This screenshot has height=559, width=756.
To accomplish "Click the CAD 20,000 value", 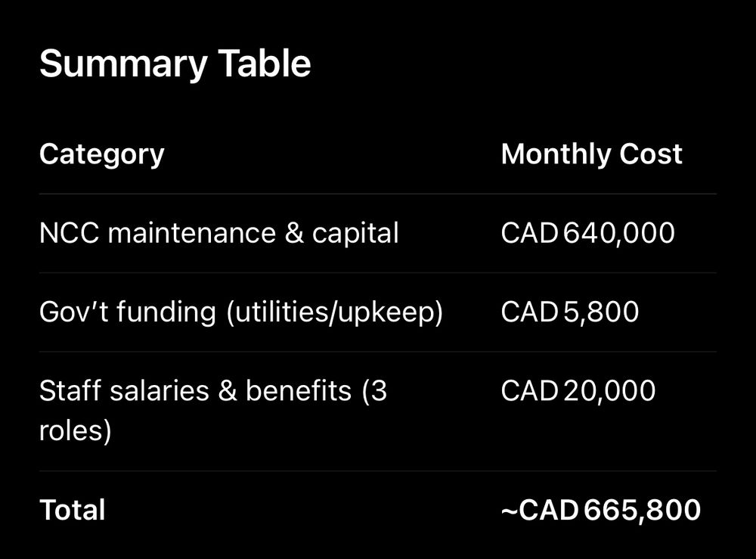I will 578,390.
